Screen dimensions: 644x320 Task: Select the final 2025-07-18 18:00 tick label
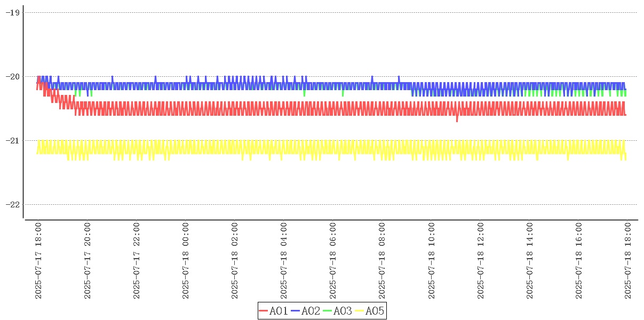(x=627, y=261)
